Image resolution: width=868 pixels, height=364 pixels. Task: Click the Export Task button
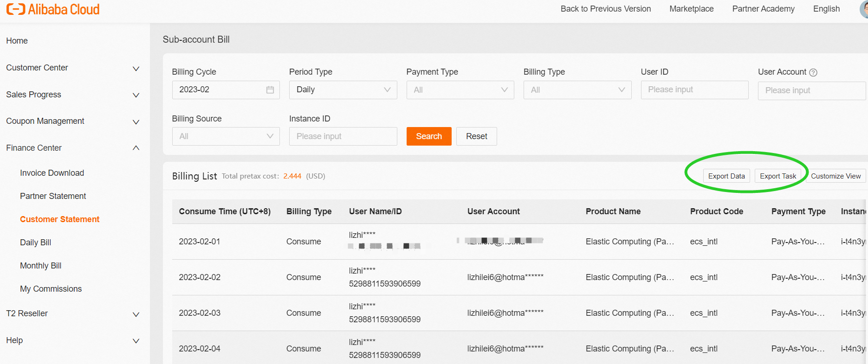pyautogui.click(x=778, y=176)
